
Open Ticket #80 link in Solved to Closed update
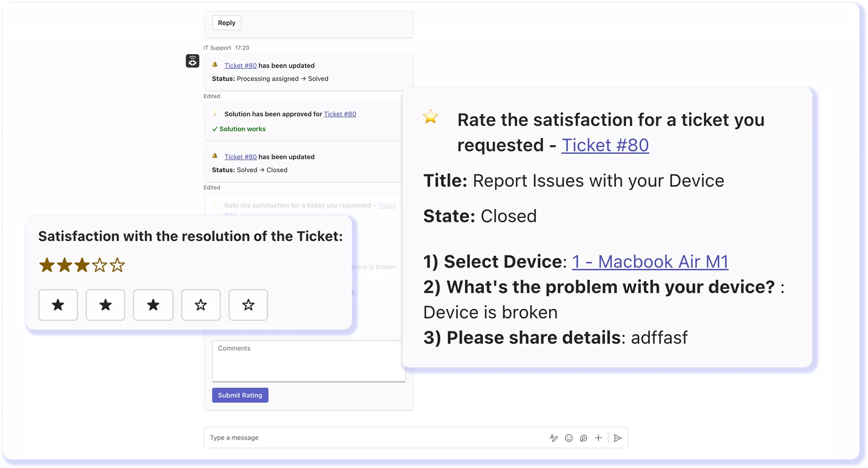pyautogui.click(x=241, y=157)
